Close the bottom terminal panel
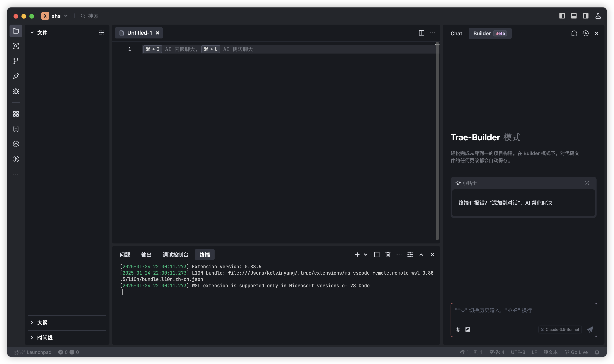Image resolution: width=614 pixels, height=364 pixels. click(x=432, y=255)
